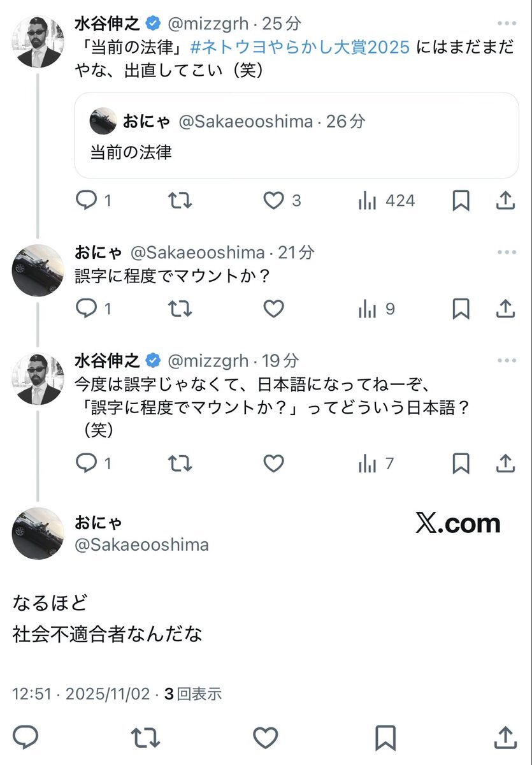
Task: Open @Sakaeooshima profile from main post
Action: [141, 544]
